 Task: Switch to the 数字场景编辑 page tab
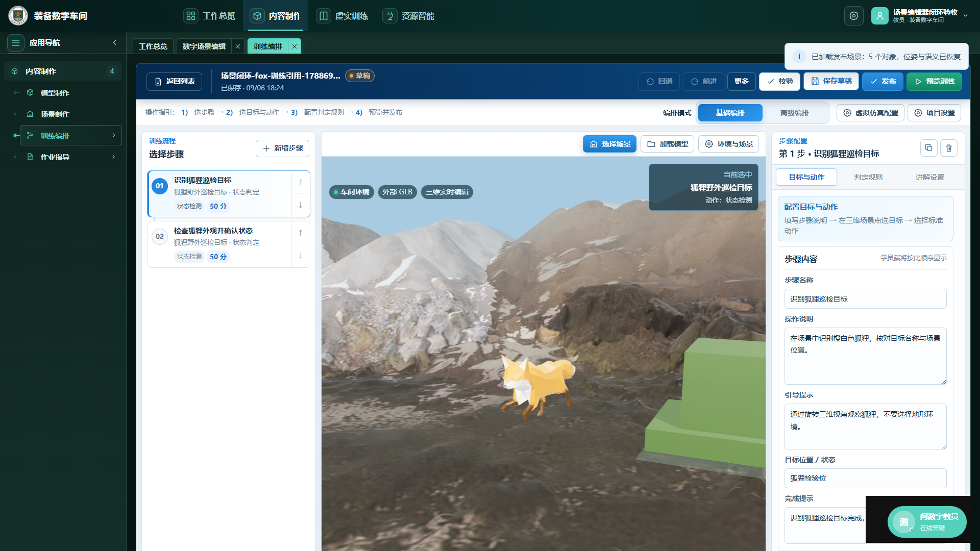tap(204, 46)
